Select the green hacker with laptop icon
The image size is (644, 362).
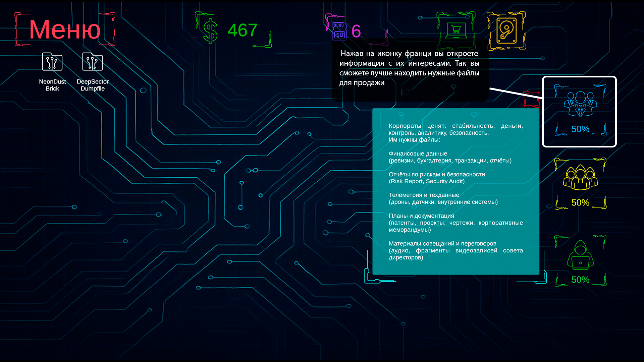pyautogui.click(x=580, y=255)
